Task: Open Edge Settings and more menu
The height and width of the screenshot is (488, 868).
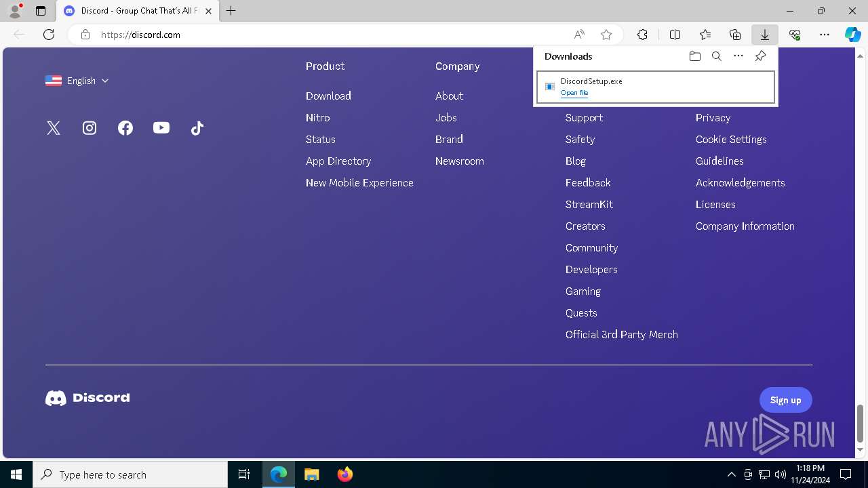Action: [x=825, y=35]
